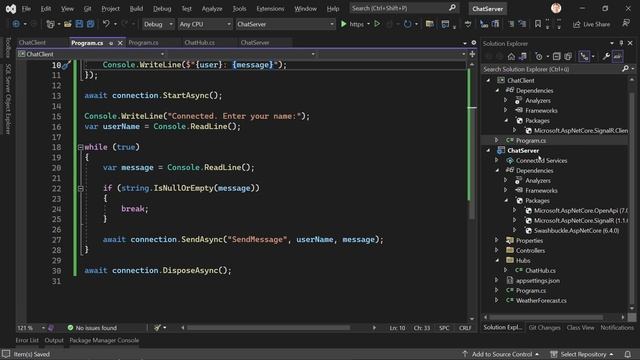Screen dimensions: 640x360
Task: Expand the Properties folder in ChatServer
Action: (x=497, y=240)
